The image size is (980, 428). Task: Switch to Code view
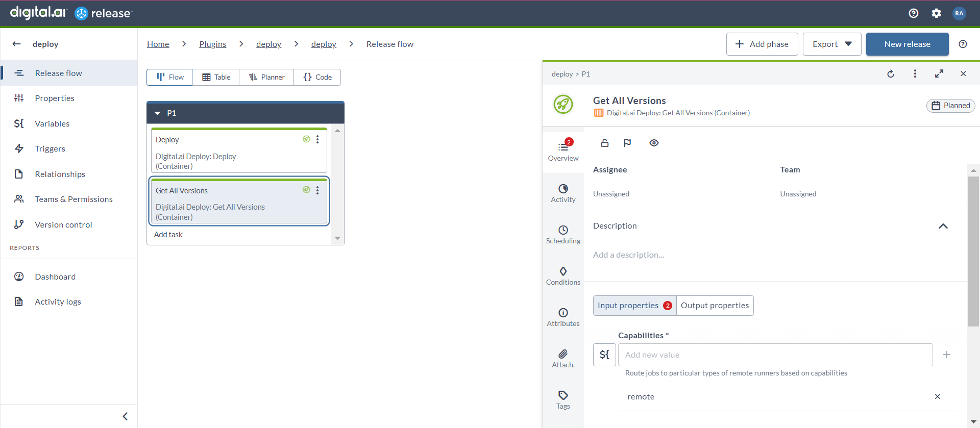tap(317, 77)
